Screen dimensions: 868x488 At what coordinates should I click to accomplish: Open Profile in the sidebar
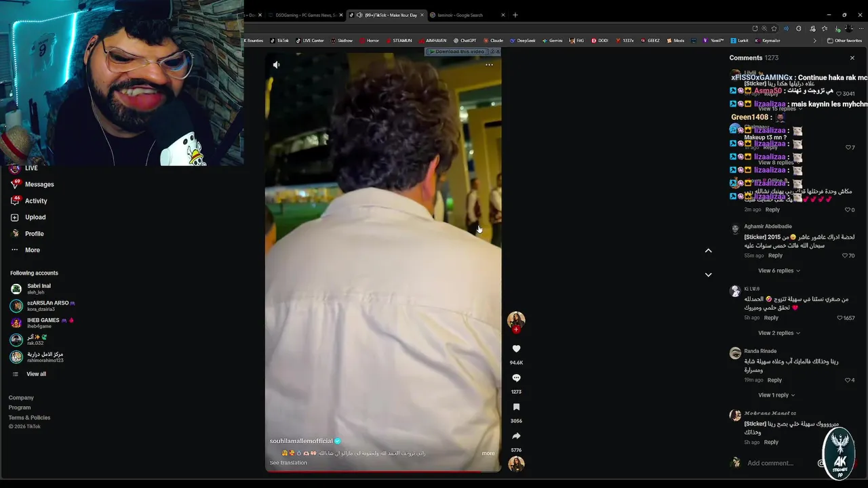point(27,234)
